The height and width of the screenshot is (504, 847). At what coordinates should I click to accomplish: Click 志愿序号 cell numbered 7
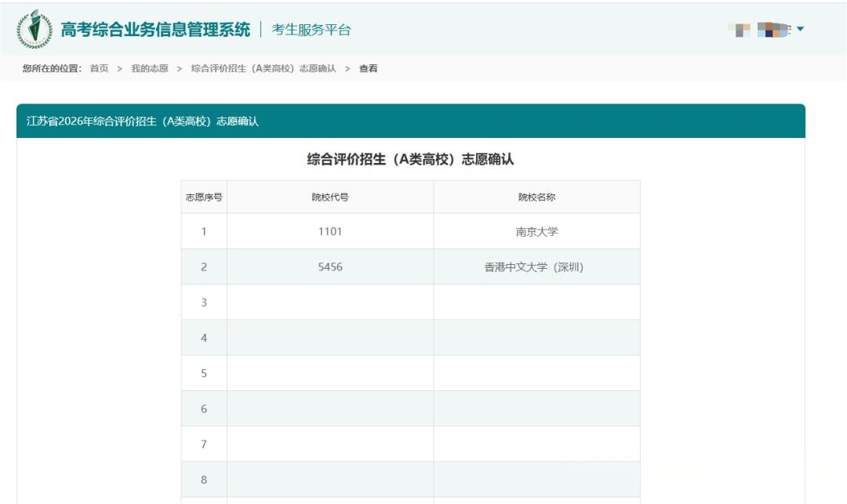(204, 444)
